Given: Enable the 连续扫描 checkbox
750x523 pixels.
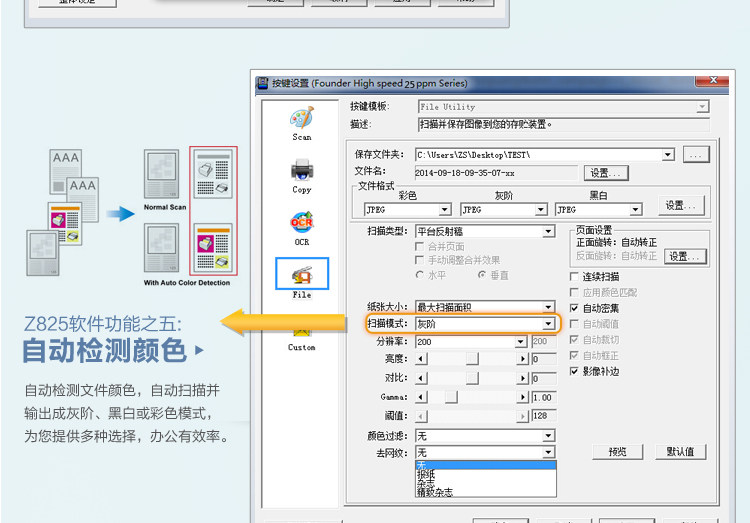Looking at the screenshot, I should (574, 277).
